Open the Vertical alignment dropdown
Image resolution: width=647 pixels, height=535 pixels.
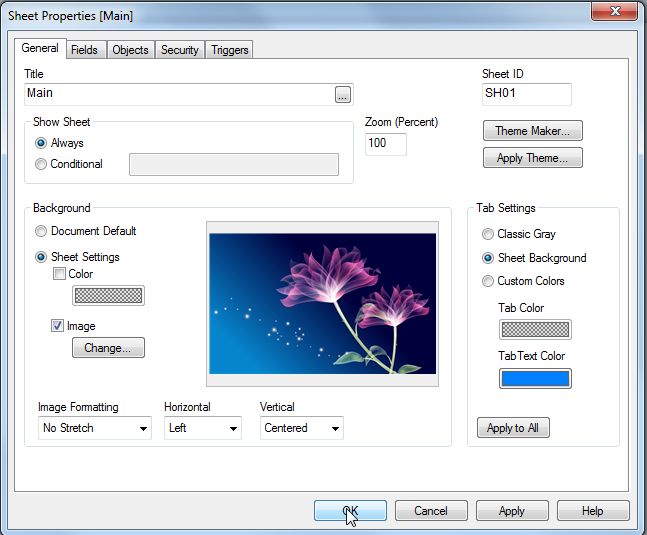(x=302, y=428)
